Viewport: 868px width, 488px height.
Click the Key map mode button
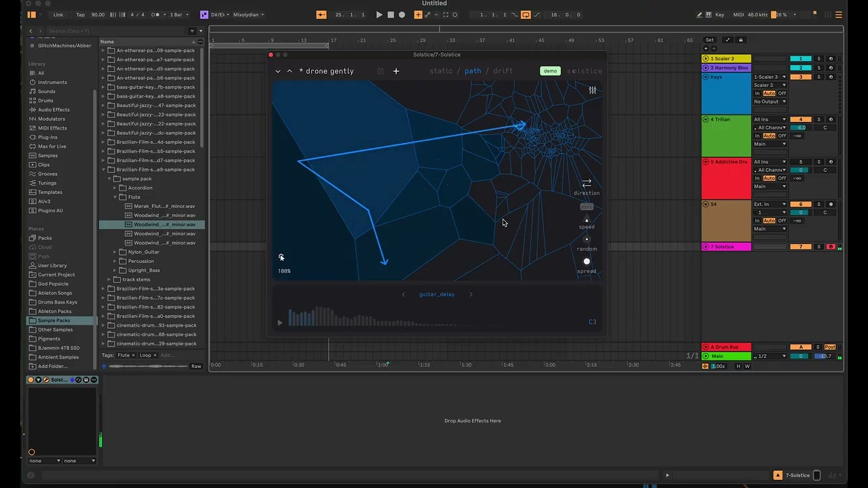coord(720,15)
